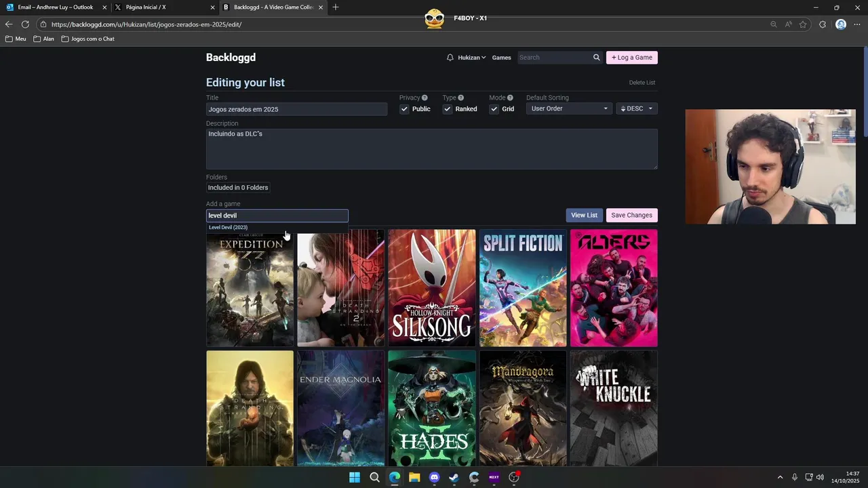Click the Title input field
Image resolution: width=868 pixels, height=488 pixels.
[x=296, y=109]
